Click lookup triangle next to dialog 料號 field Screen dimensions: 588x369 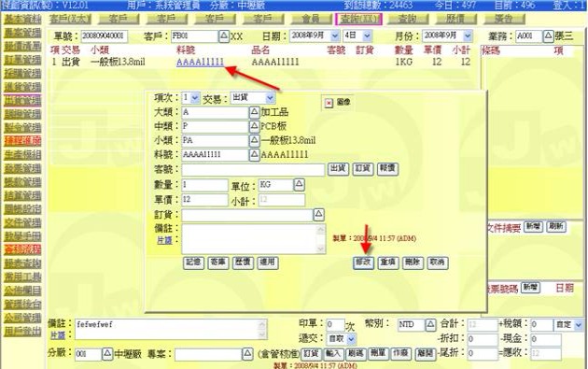[254, 154]
